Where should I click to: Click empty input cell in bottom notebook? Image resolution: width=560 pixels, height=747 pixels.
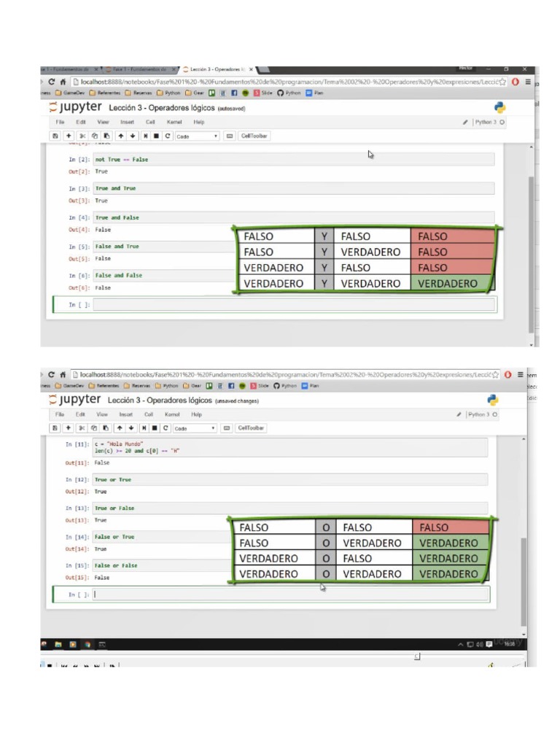tap(291, 594)
